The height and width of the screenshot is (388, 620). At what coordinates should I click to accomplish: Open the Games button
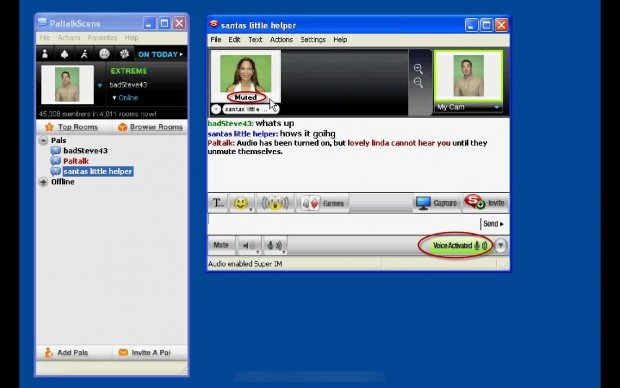(322, 203)
